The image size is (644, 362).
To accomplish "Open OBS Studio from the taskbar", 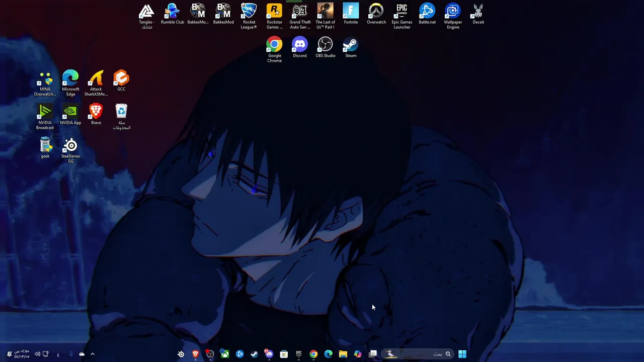I will point(210,354).
